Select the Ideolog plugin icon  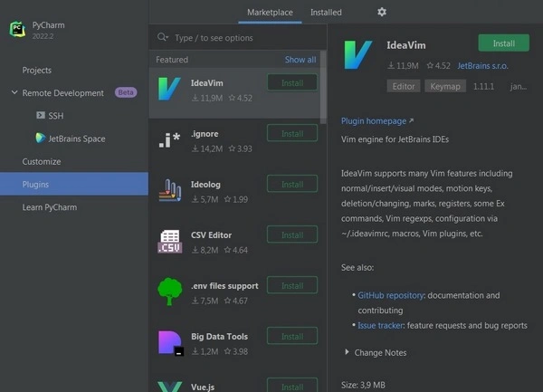[x=169, y=191]
